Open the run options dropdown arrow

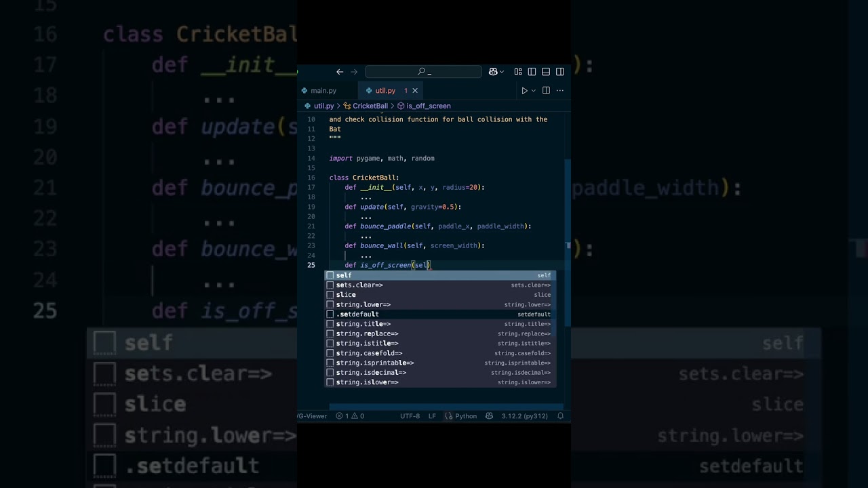534,91
